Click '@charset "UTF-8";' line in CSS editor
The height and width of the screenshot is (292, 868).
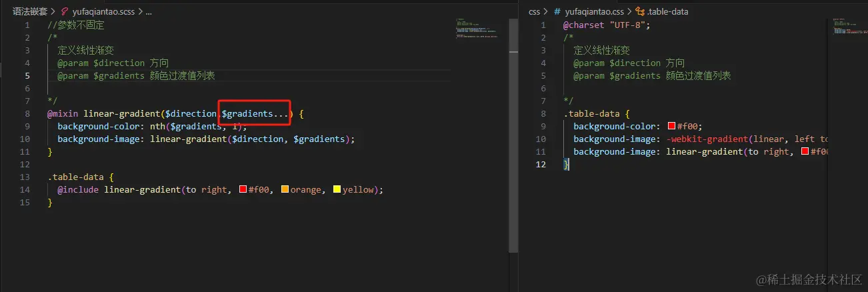point(606,25)
